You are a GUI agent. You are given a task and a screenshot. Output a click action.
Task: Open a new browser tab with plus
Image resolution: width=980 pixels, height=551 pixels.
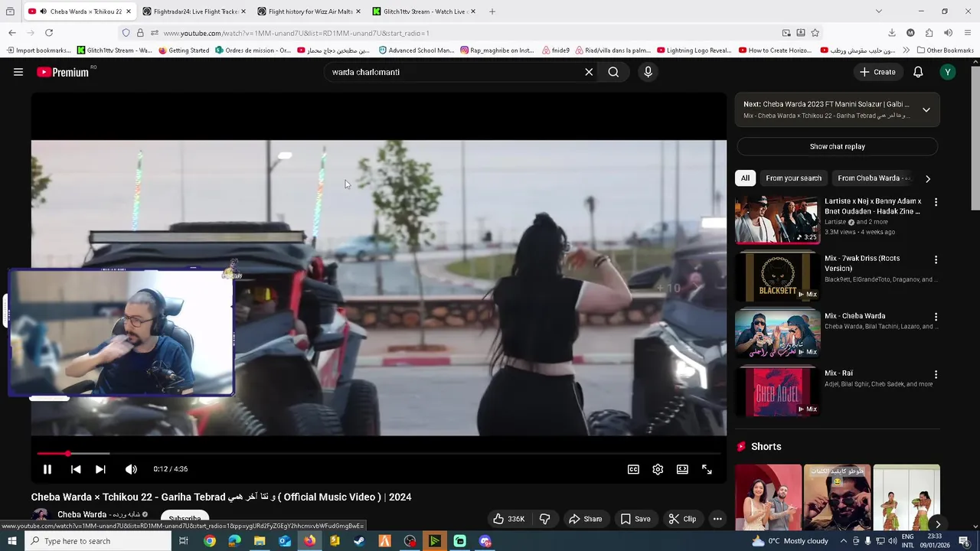[492, 11]
